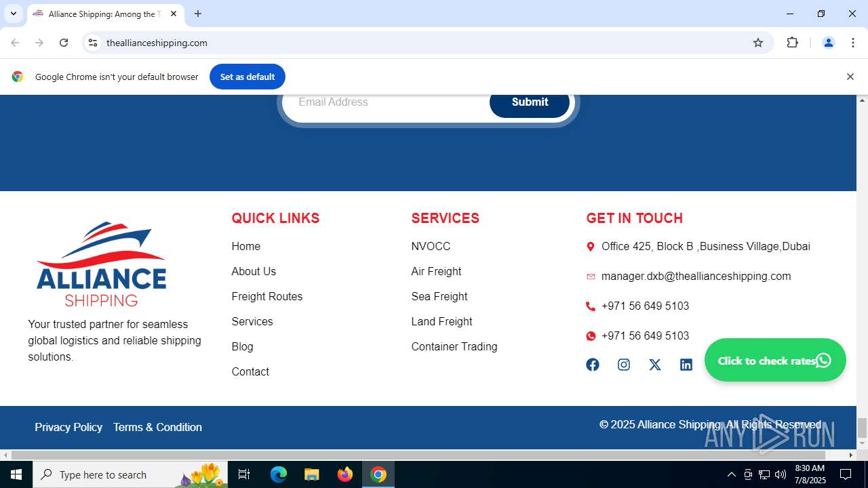This screenshot has height=488, width=868.
Task: Submit the email subscription form
Action: (530, 102)
